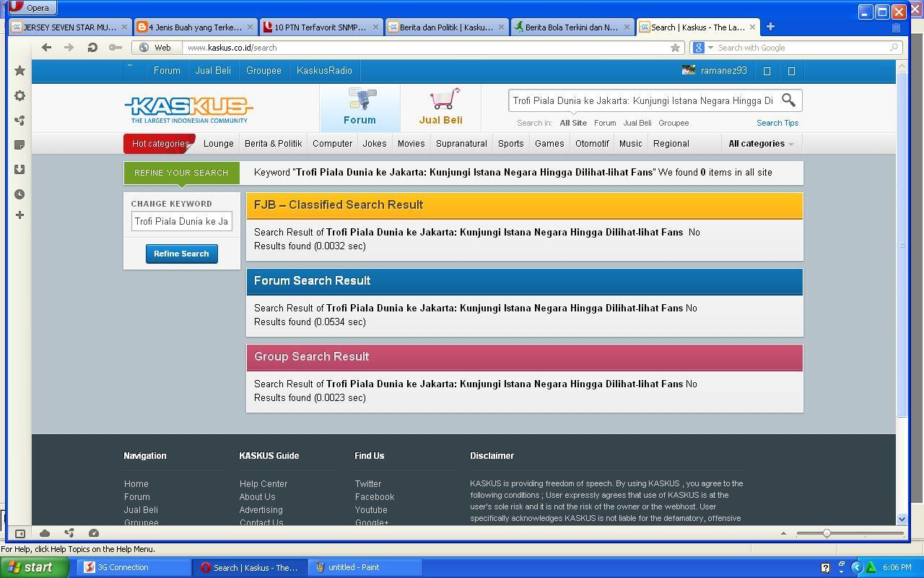Click the Change Keyword input box
Screen dimensions: 924x578
click(181, 221)
